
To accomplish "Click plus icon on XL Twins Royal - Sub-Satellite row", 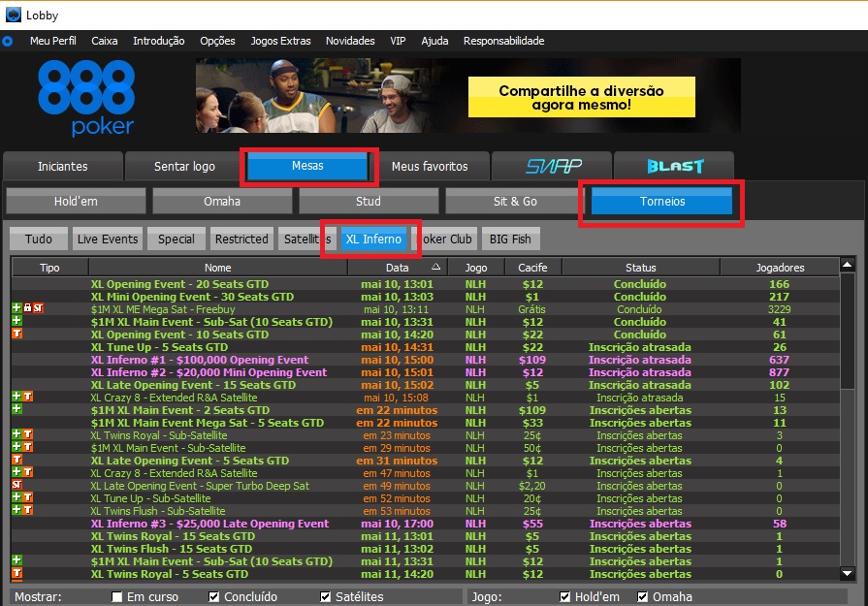I will (x=16, y=434).
